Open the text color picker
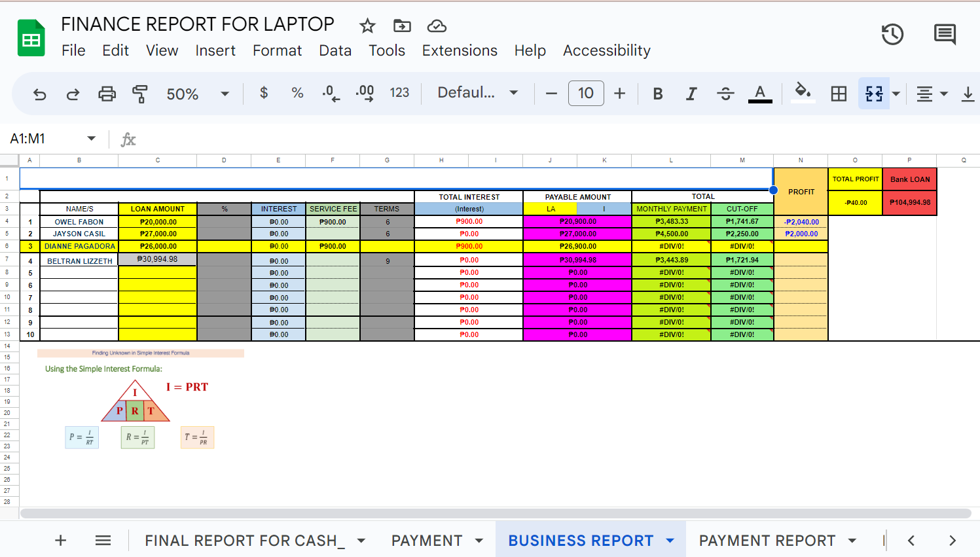The height and width of the screenshot is (557, 980). click(759, 94)
